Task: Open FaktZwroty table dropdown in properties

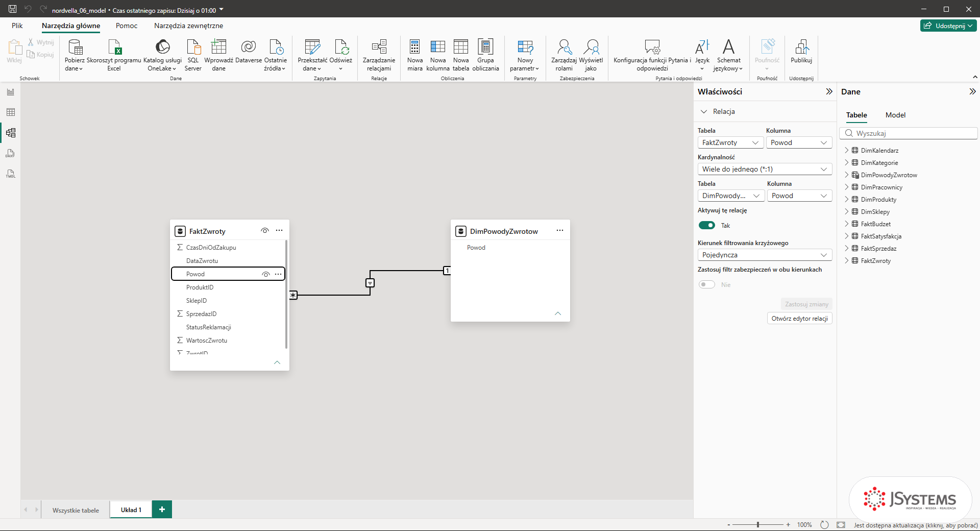Action: coord(730,142)
